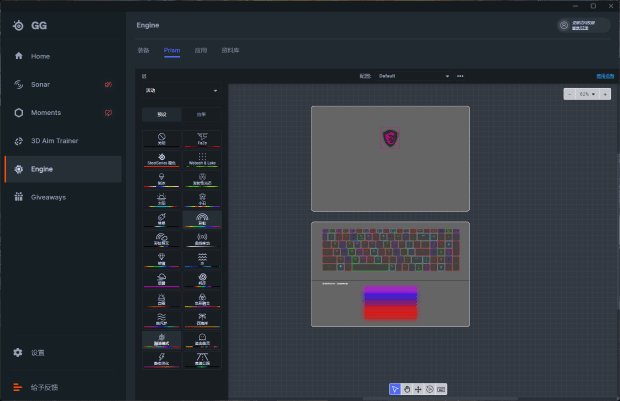620x401 pixels.
Task: Select the ice cream cone preset
Action: click(x=162, y=179)
